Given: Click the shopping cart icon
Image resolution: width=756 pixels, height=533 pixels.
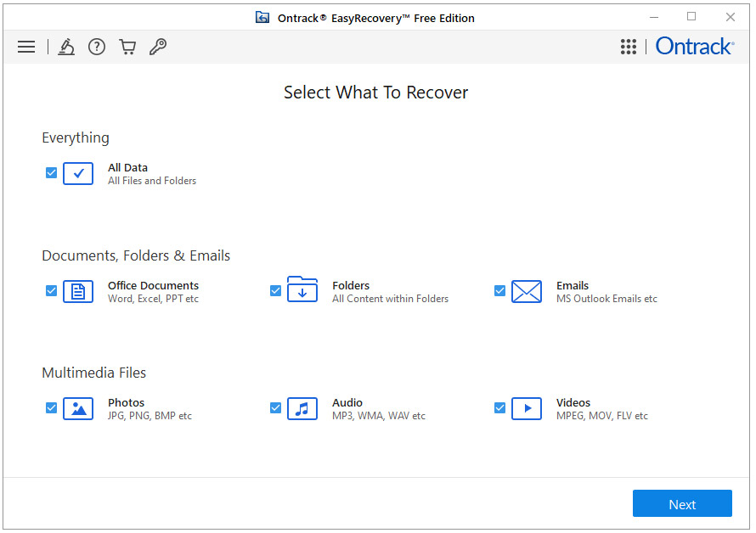Looking at the screenshot, I should (127, 47).
